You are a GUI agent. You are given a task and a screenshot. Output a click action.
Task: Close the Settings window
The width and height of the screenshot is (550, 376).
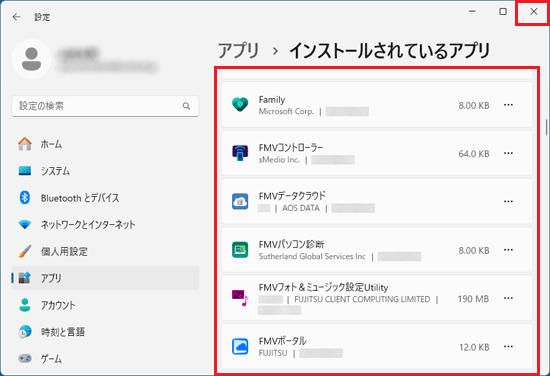tap(534, 12)
